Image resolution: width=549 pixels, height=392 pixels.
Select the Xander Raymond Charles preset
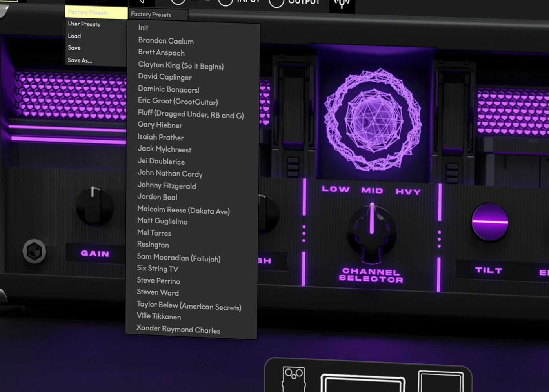point(178,329)
